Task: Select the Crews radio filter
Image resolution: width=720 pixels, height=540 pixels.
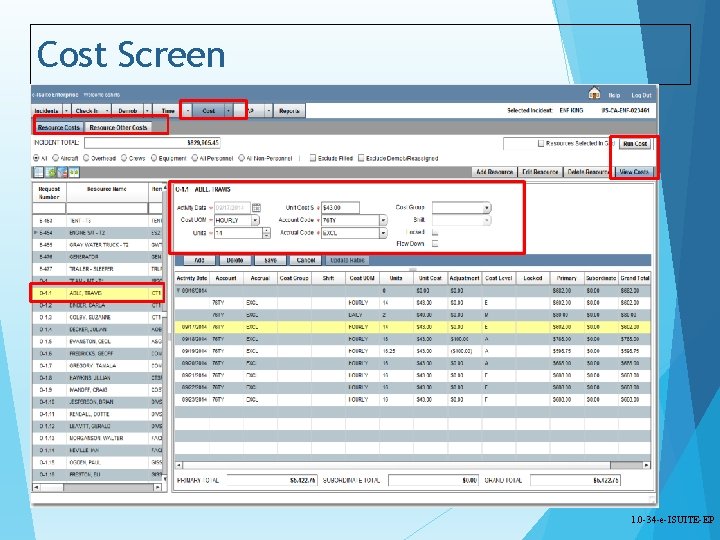Action: [x=124, y=158]
